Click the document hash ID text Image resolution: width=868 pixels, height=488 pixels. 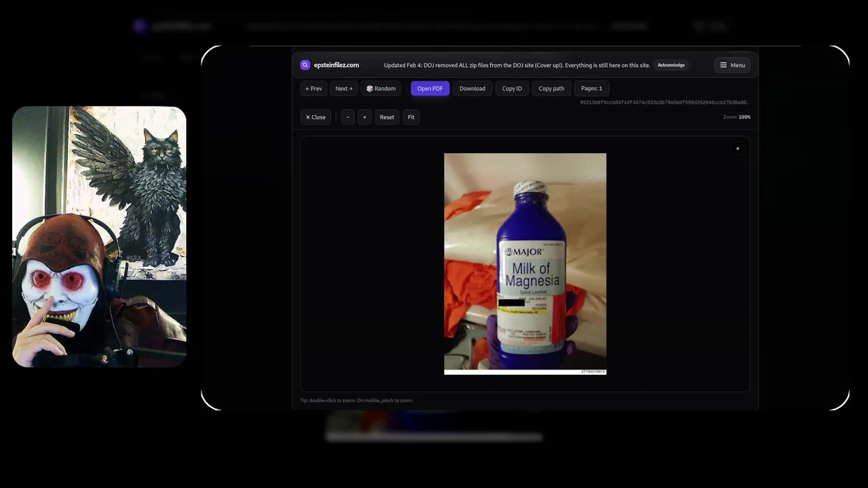pyautogui.click(x=665, y=102)
